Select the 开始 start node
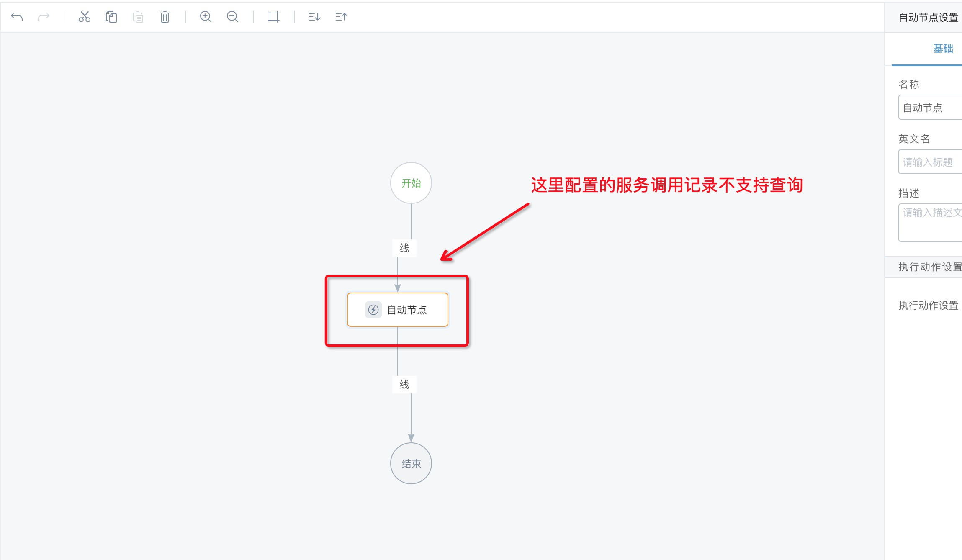This screenshot has width=962, height=560. (x=411, y=183)
